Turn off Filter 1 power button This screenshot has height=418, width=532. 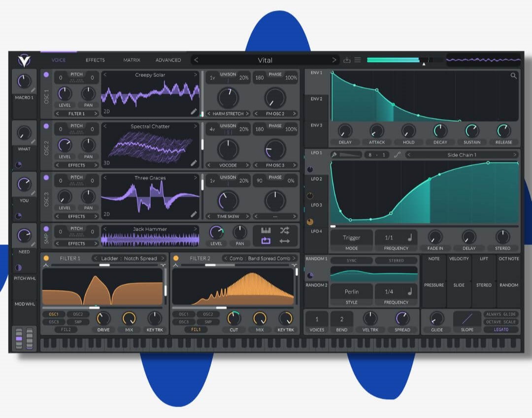[46, 258]
